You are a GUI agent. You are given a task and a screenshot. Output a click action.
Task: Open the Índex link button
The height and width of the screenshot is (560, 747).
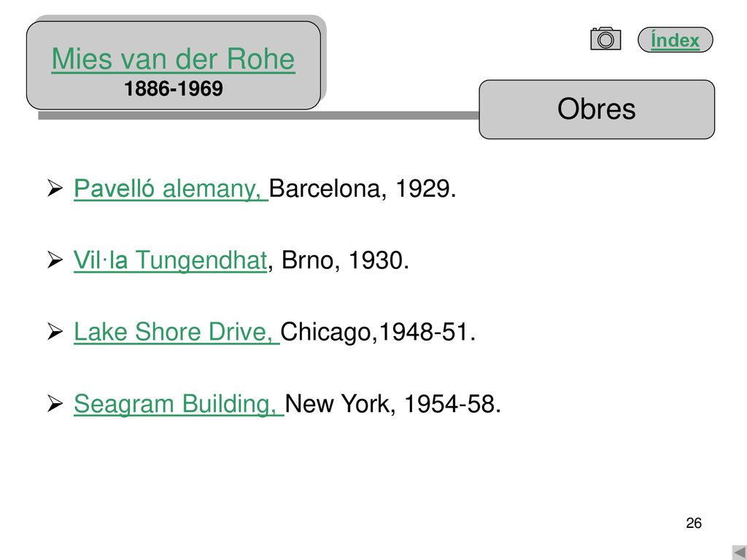pyautogui.click(x=675, y=40)
